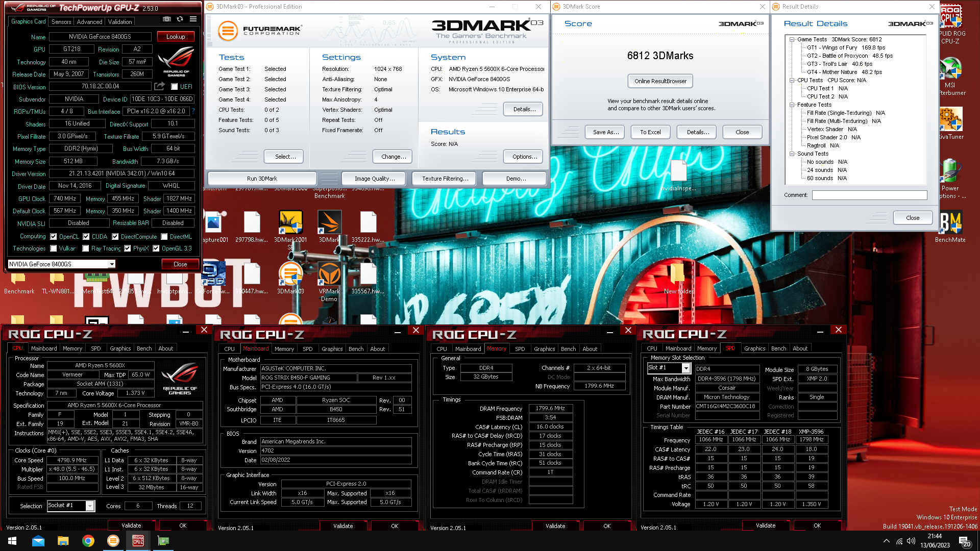The image size is (980, 551).
Task: Show hidden system tray icons chevron
Action: (886, 541)
